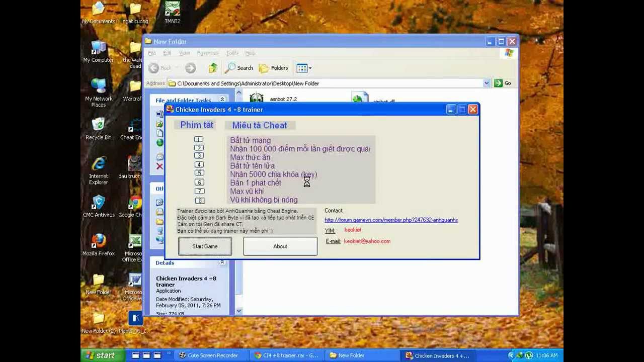This screenshot has height=362, width=644.
Task: Select the Plants_Vs_Z desktop icon
Action: click(135, 323)
